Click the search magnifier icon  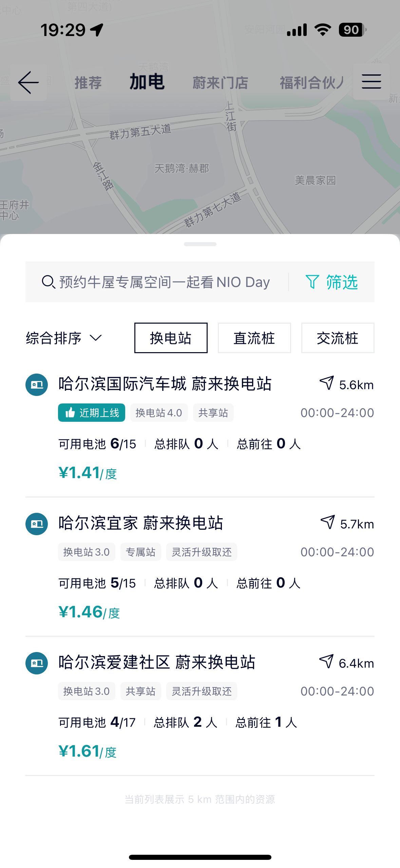click(49, 282)
